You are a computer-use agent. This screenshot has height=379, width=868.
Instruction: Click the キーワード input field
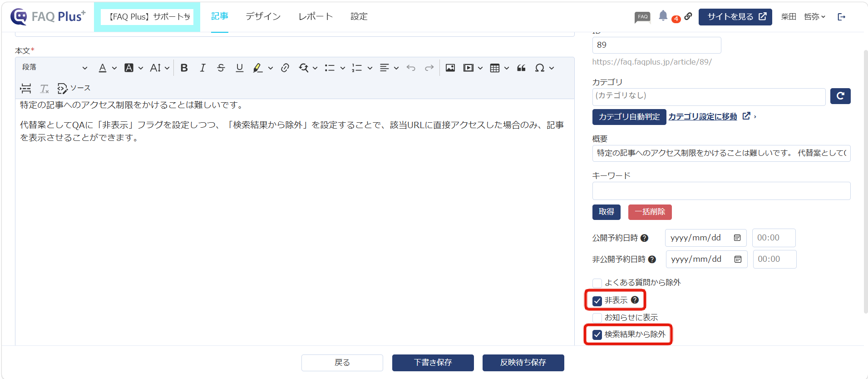(x=721, y=191)
